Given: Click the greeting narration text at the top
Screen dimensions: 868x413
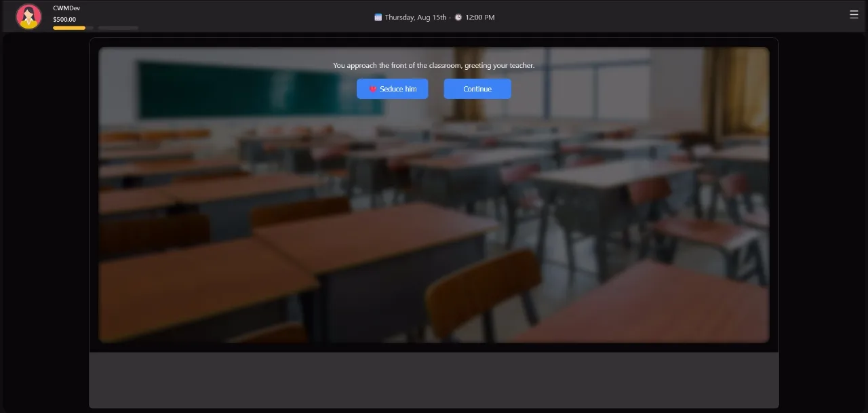Looking at the screenshot, I should (433, 65).
